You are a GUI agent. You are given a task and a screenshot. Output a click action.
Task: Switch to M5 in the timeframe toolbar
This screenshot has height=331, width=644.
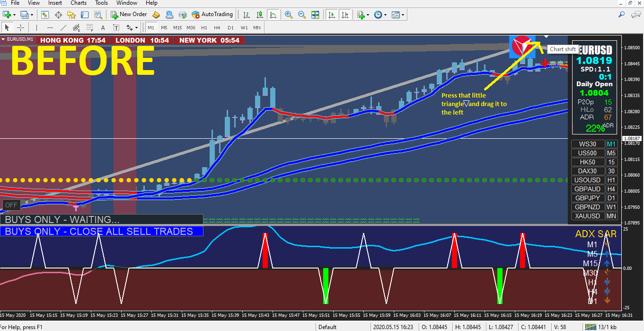(x=164, y=27)
